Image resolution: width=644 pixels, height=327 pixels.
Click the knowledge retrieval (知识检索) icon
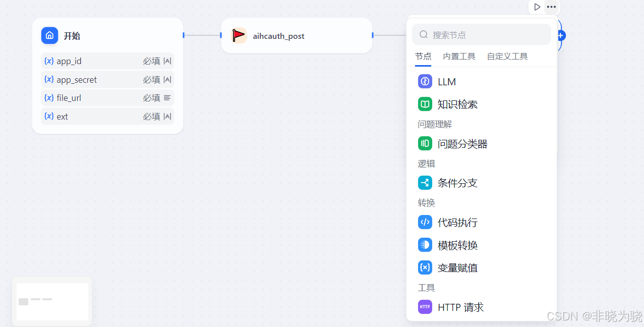425,104
